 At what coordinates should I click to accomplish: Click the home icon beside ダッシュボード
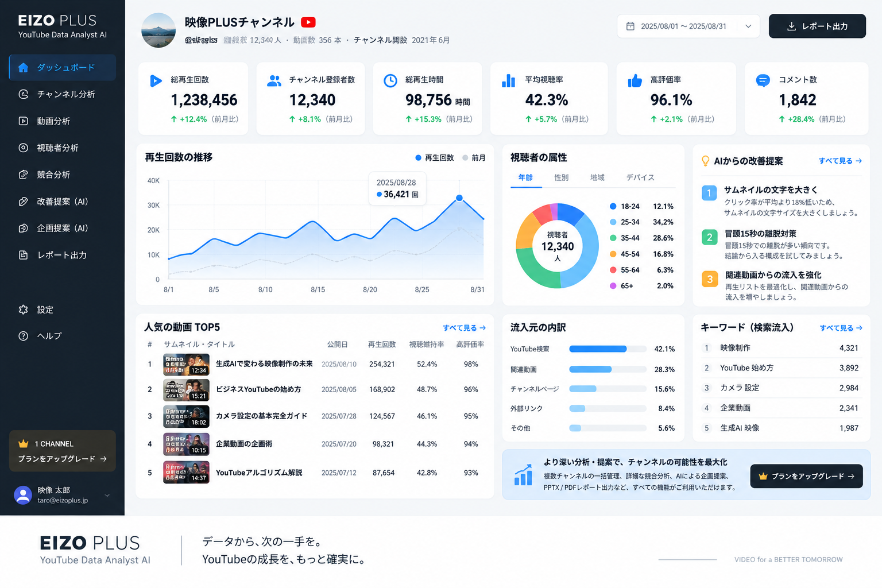(x=24, y=68)
